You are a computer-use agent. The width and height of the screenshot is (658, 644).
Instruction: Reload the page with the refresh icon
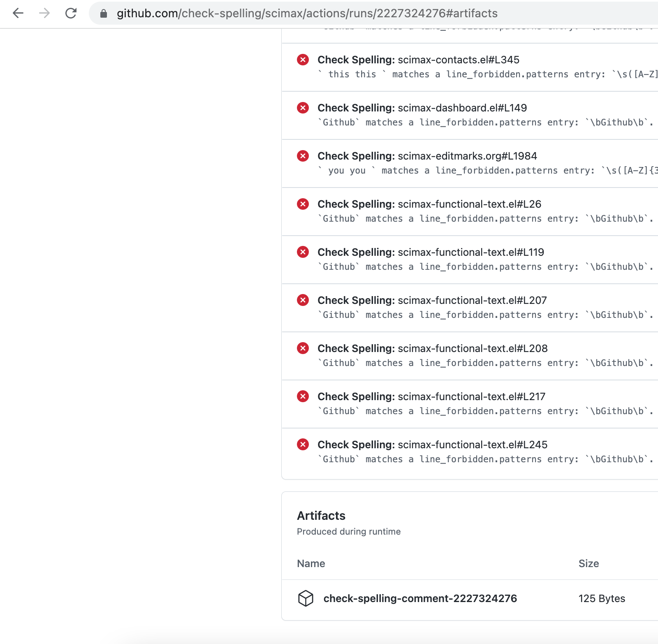(x=71, y=13)
